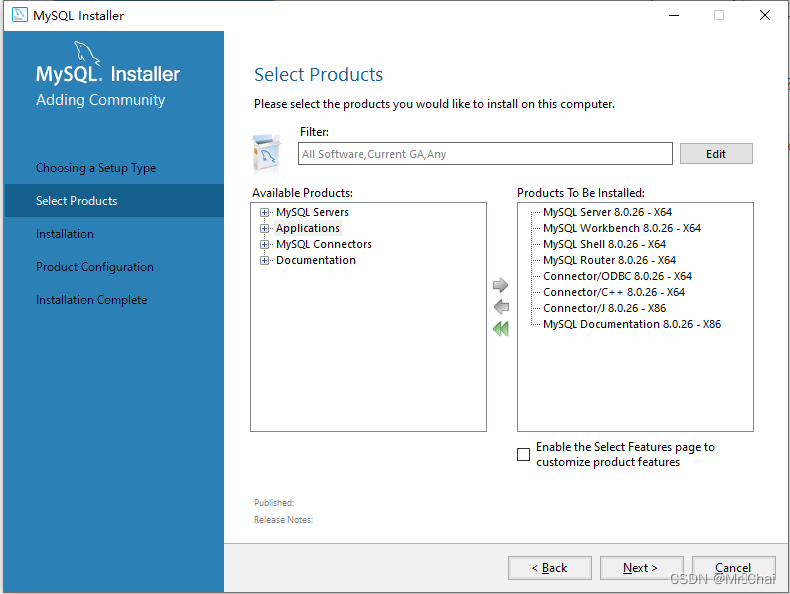Click the Back button
This screenshot has width=790, height=594.
click(x=550, y=568)
